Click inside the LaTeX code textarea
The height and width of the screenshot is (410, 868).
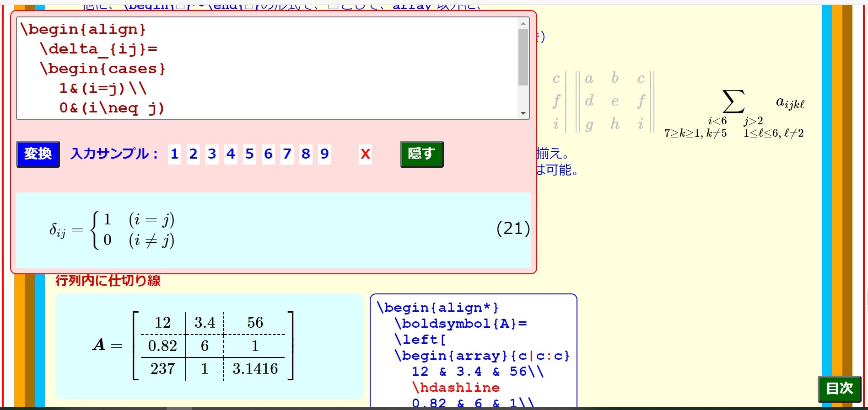[268, 69]
